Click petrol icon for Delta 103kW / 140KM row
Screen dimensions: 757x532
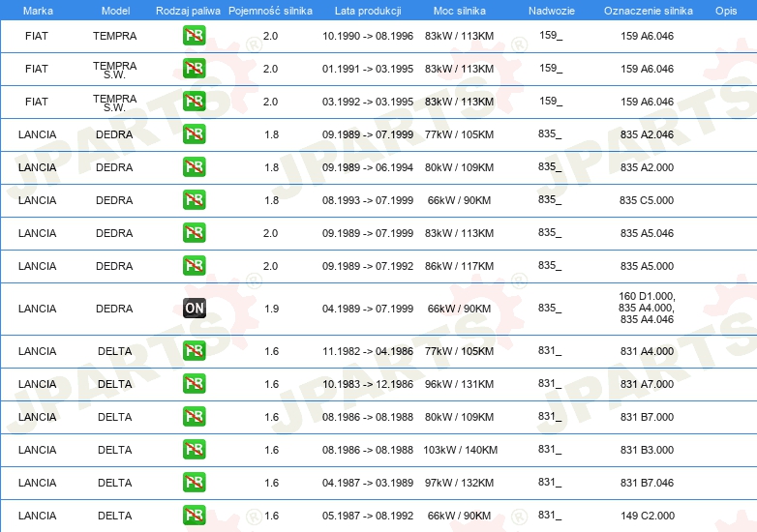[195, 449]
